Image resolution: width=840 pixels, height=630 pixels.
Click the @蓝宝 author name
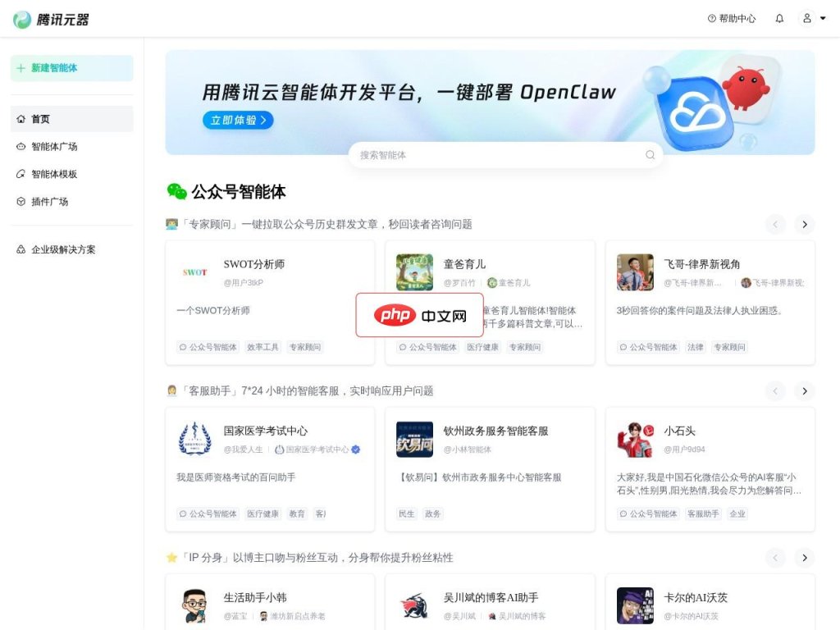pyautogui.click(x=235, y=616)
